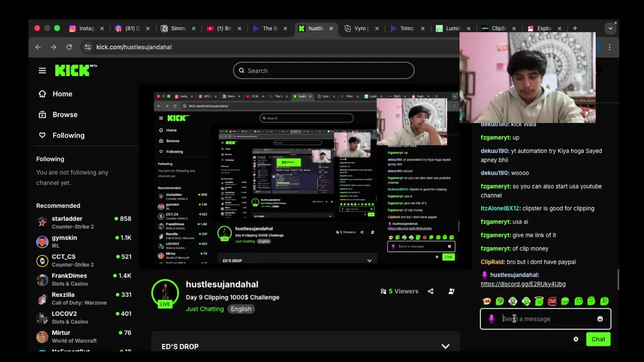Insert the last green emote in row
The width and height of the screenshot is (644, 362).
click(x=604, y=301)
